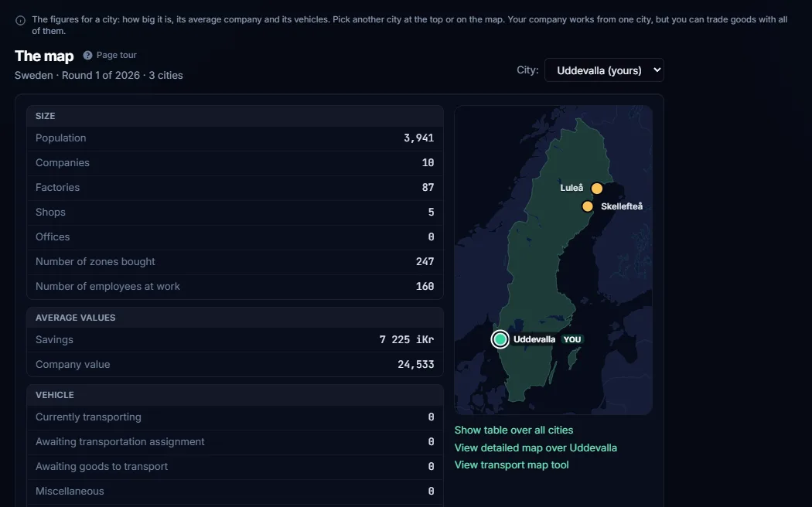The width and height of the screenshot is (812, 507).
Task: Open View detailed map over Uddevalla link
Action: click(535, 447)
